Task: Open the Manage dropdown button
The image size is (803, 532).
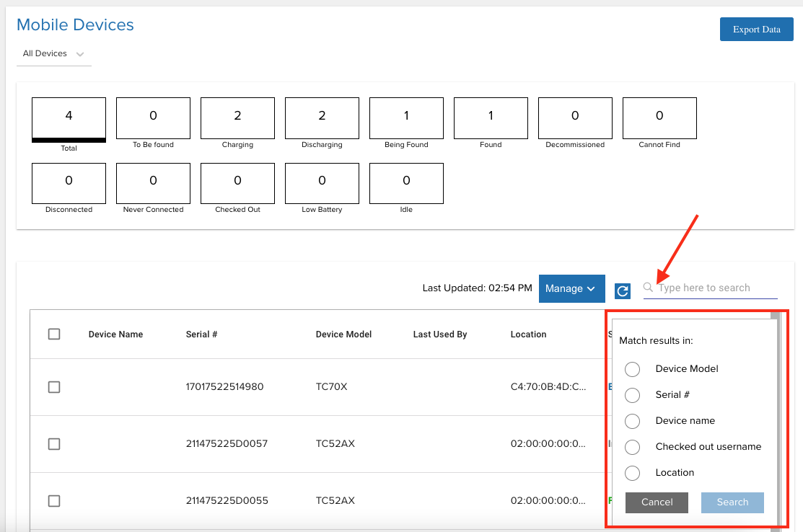Action: click(571, 288)
